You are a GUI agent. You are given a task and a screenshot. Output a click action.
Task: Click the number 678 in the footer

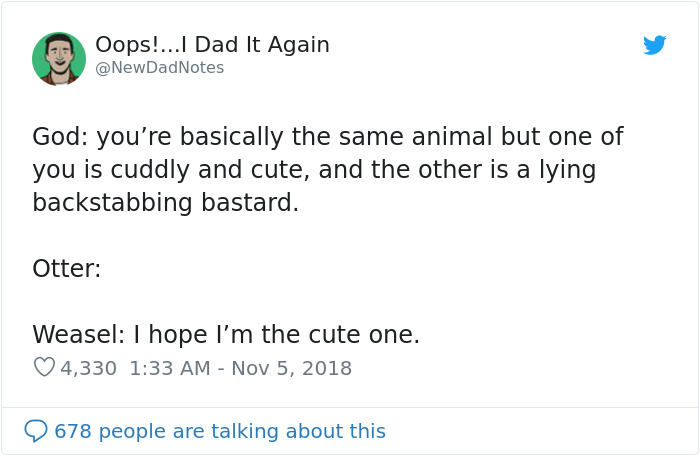coord(72,431)
